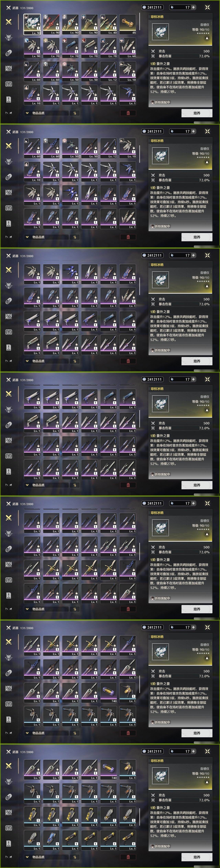Viewport: 220px width, 868px height.
Task: Select the golden item with count 48
Action: [128, 24]
